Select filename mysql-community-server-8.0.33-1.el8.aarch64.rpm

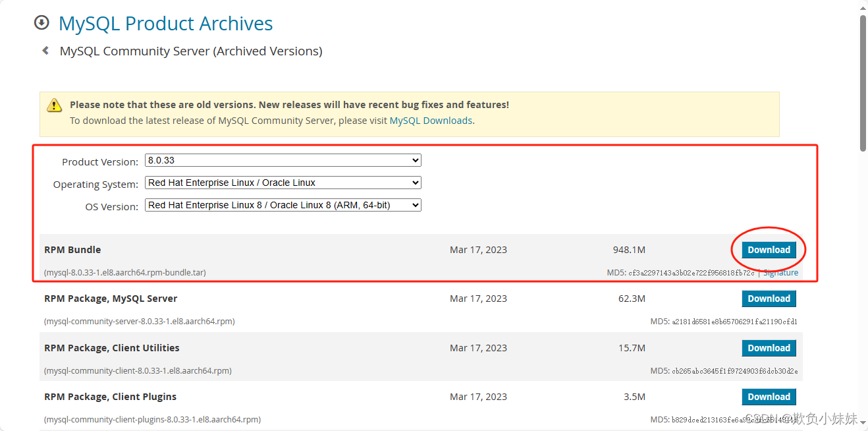tap(140, 322)
